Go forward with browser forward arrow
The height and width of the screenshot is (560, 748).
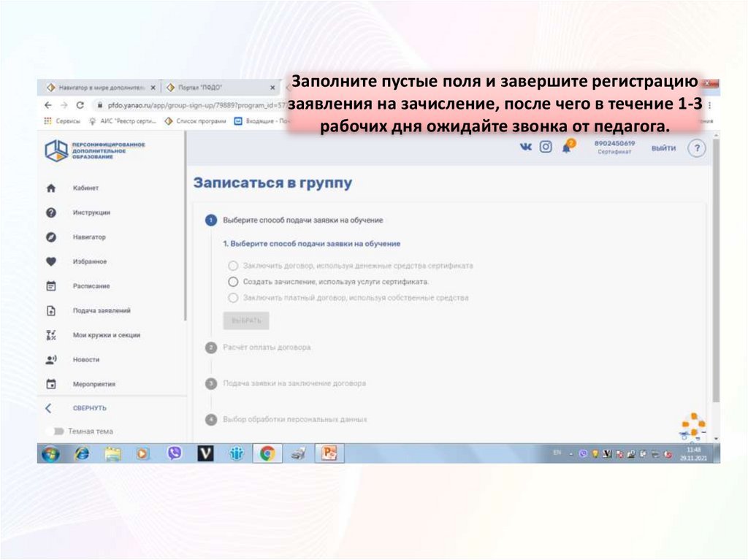point(64,105)
